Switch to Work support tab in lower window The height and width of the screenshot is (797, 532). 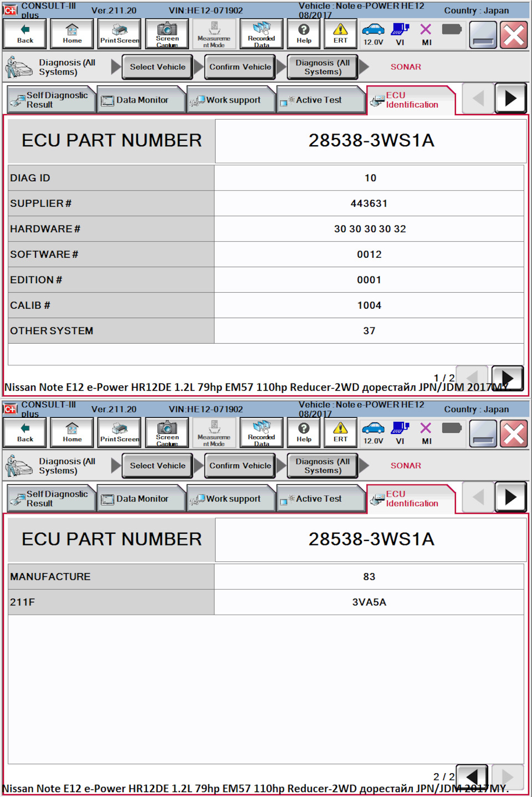tap(231, 499)
